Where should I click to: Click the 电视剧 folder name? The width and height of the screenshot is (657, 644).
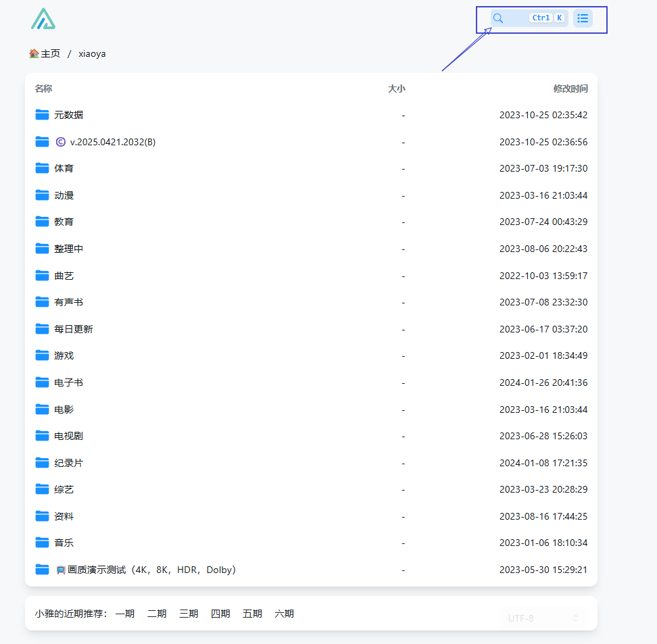click(x=69, y=436)
